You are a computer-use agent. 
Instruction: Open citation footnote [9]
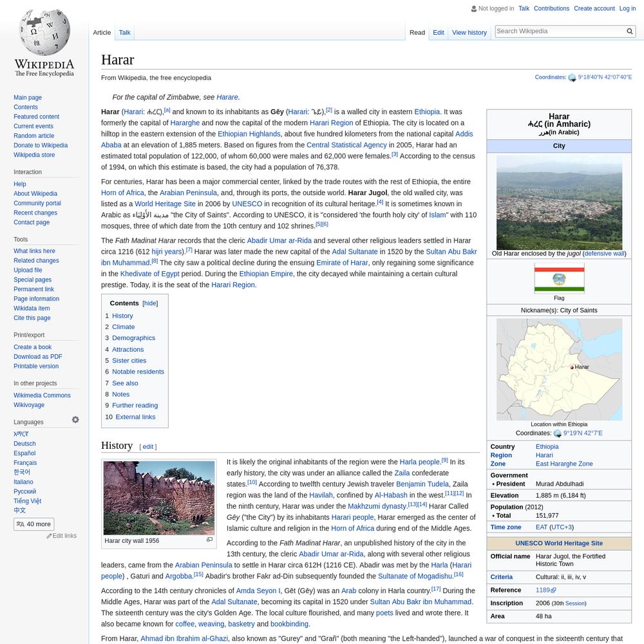pyautogui.click(x=445, y=460)
